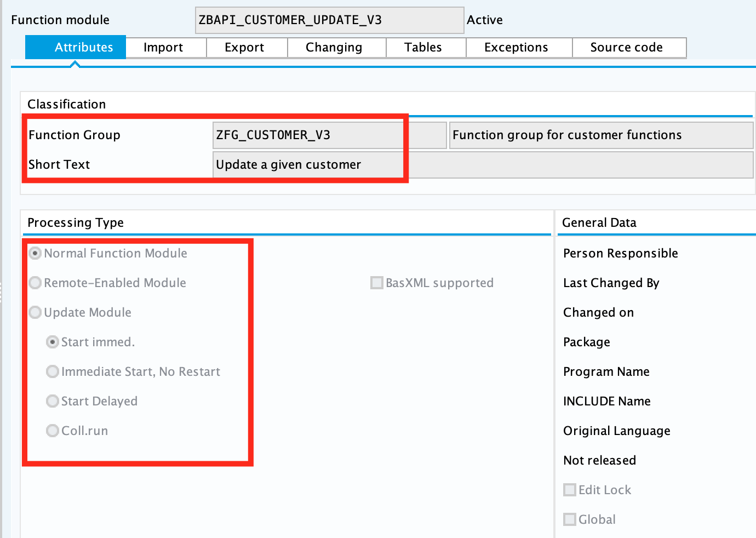Toggle the Global checkbox

click(x=570, y=519)
